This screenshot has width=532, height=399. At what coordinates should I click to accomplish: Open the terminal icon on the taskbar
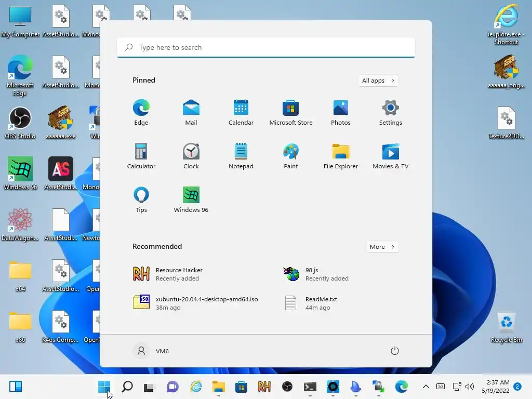coord(310,387)
